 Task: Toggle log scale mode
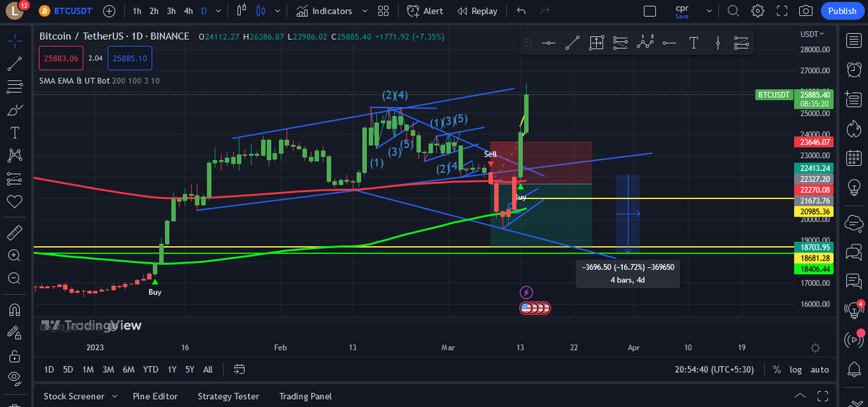click(x=796, y=369)
